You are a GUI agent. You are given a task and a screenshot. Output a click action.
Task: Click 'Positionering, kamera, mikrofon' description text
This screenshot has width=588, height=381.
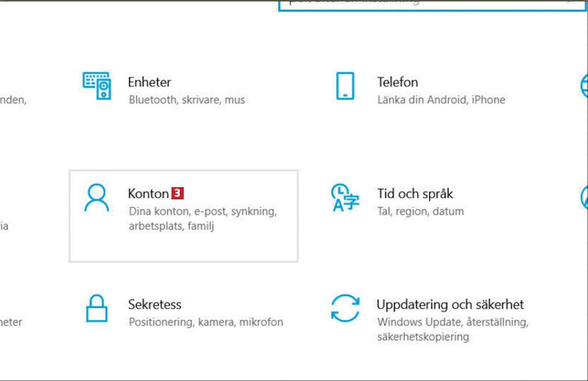[206, 322]
